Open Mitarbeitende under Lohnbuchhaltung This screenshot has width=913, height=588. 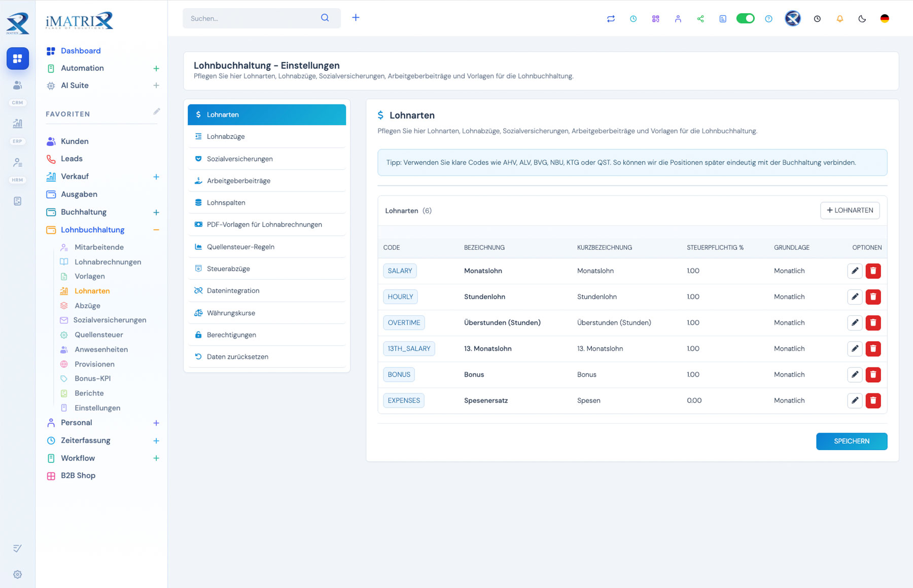(99, 247)
